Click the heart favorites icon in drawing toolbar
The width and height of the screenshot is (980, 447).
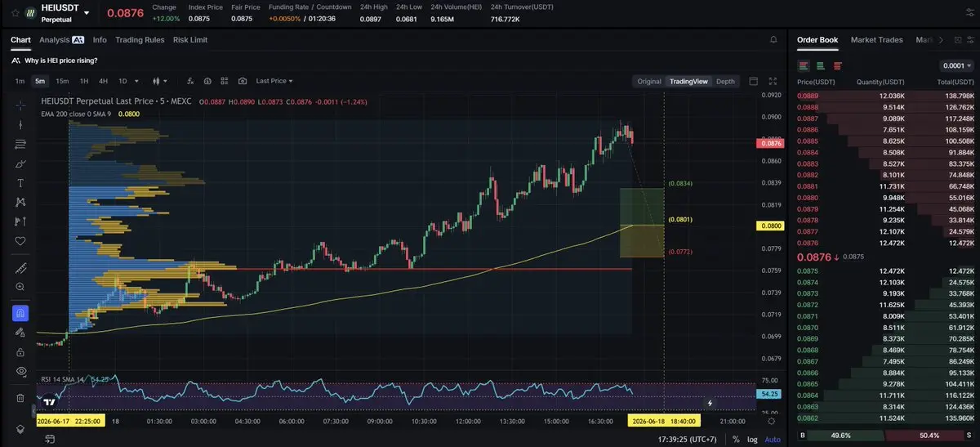click(20, 241)
